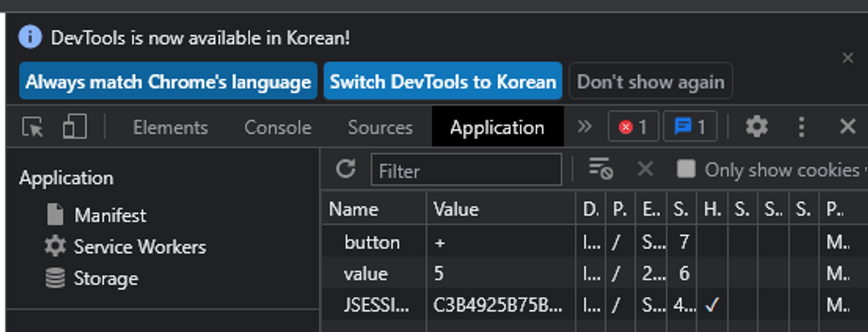Refresh the cookies list
This screenshot has width=868, height=332.
[346, 168]
